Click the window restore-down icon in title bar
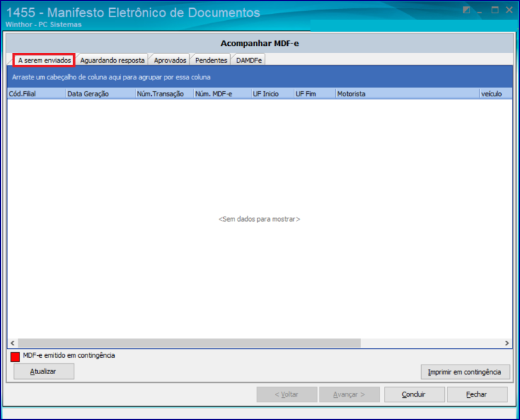 466,10
